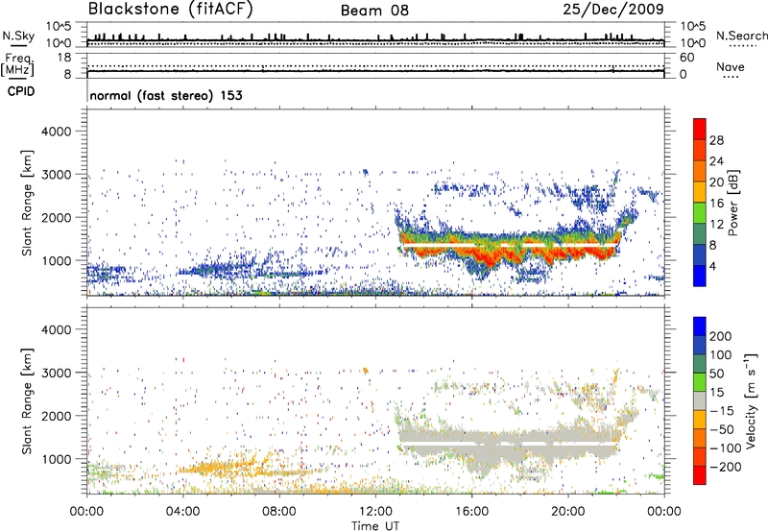Select the "Beam 08" header label
This screenshot has height=532, width=768.
tap(374, 11)
